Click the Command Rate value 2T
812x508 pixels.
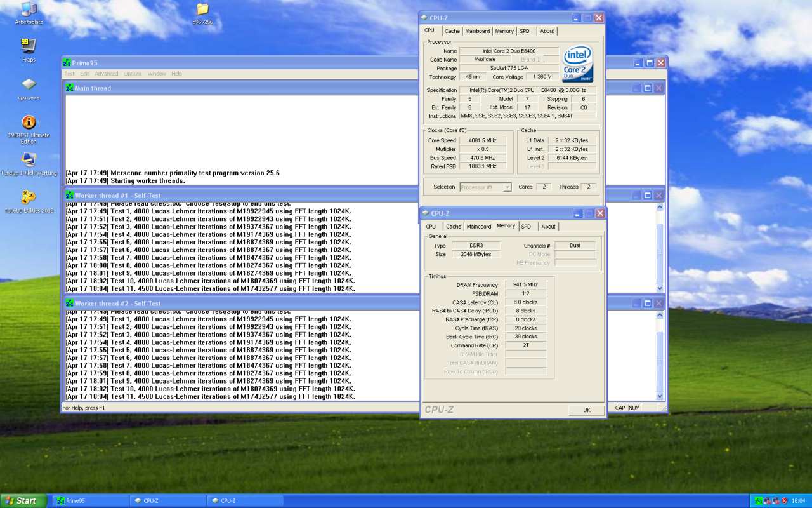525,345
